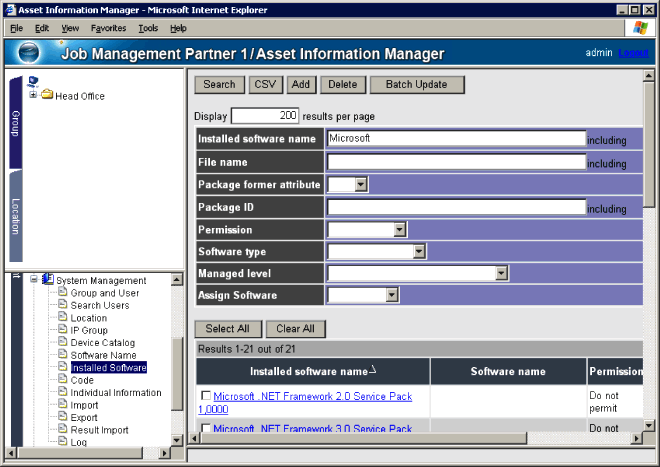Expand the Head Office tree node
Viewport: 660px width, 467px height.
click(x=33, y=96)
